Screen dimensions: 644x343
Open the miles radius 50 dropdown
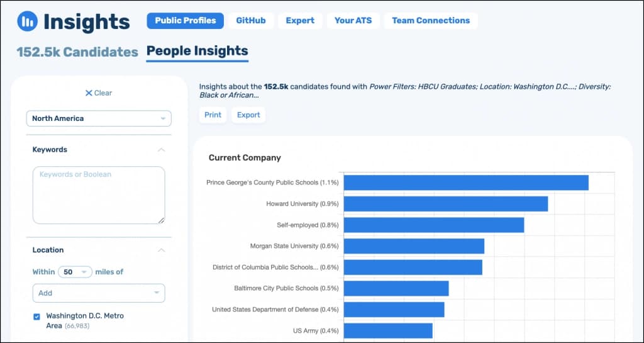click(x=75, y=272)
